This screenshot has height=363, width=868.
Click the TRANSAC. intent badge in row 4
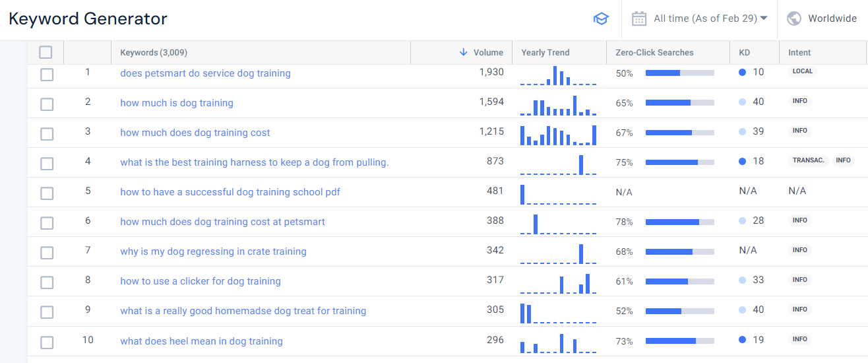(x=808, y=160)
